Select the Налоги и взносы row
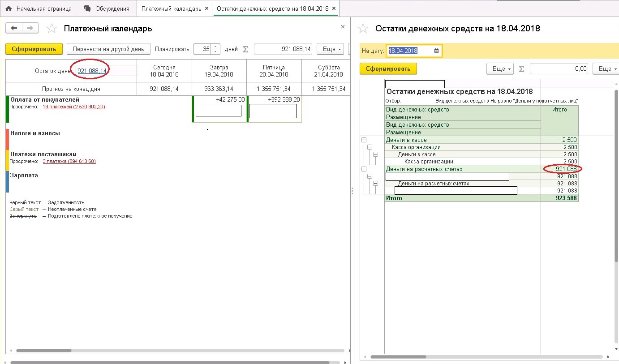The width and height of the screenshot is (619, 364). [x=35, y=133]
